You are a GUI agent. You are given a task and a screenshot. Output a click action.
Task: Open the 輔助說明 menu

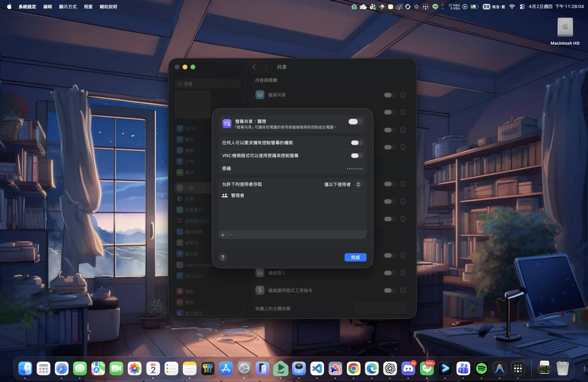pos(108,7)
